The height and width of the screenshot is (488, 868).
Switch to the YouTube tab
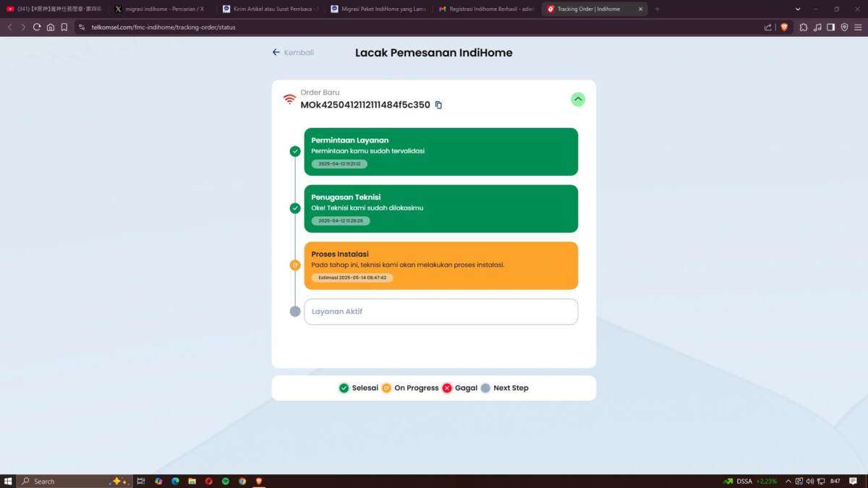[54, 9]
